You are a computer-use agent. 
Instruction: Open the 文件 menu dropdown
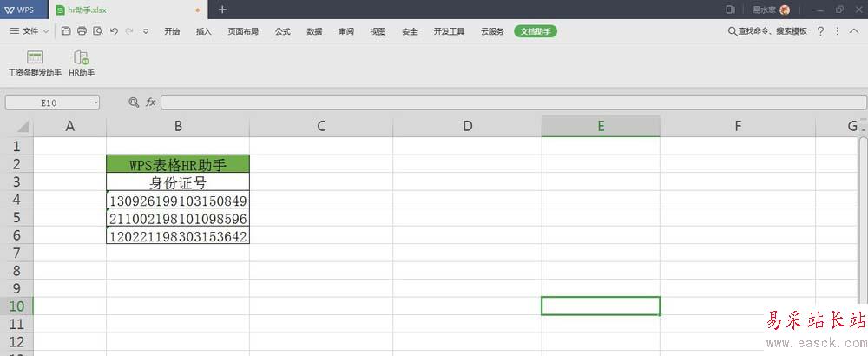pos(30,31)
